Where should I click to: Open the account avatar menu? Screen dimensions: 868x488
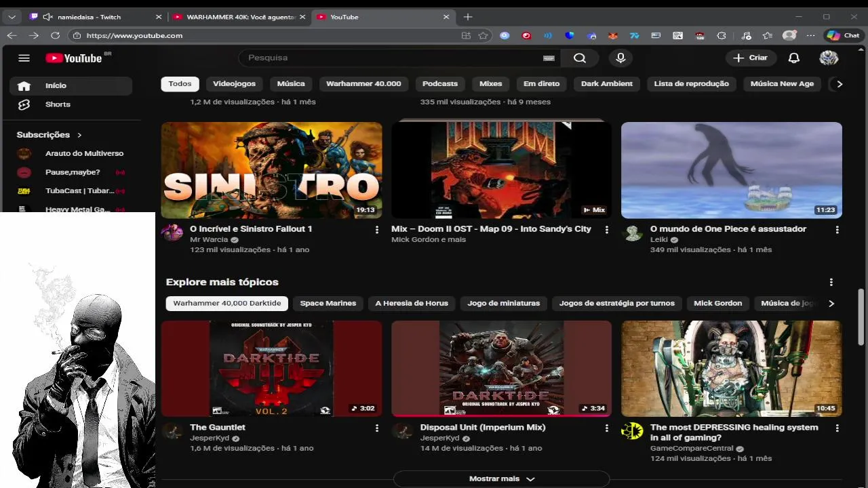(x=829, y=58)
